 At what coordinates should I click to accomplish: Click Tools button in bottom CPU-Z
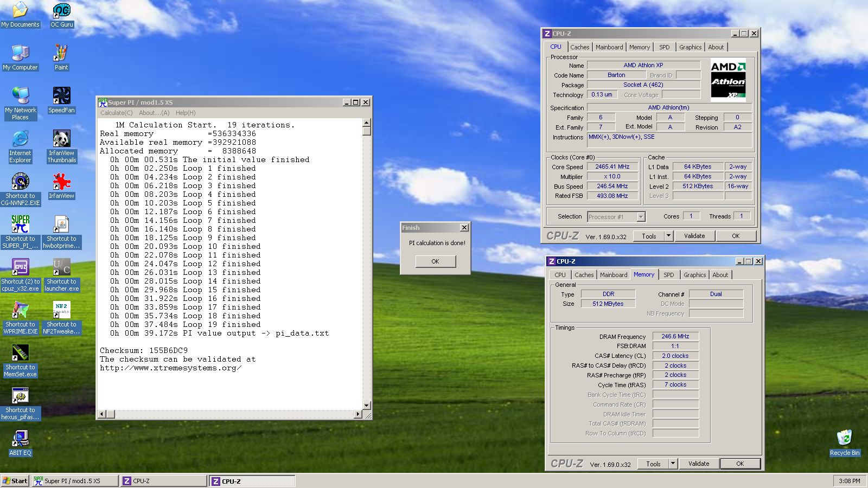(654, 464)
